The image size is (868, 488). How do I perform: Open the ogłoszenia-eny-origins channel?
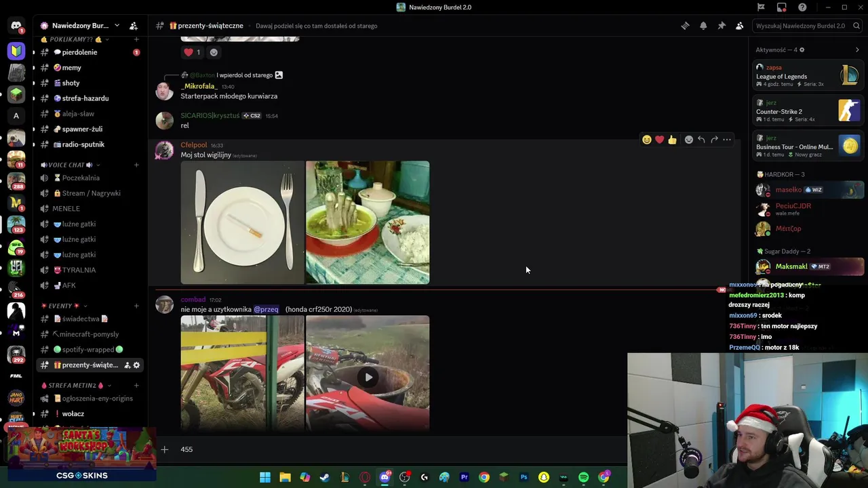click(x=90, y=399)
